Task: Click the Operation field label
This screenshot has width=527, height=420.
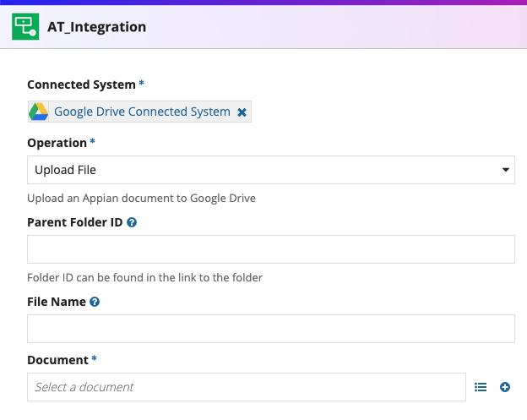Action: point(57,143)
